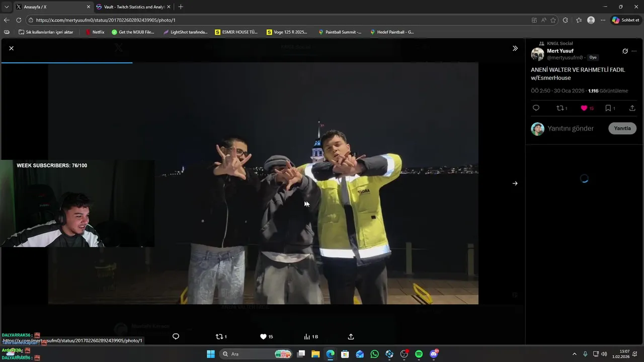Click the read aloud icon
The width and height of the screenshot is (644, 362).
coord(544,20)
